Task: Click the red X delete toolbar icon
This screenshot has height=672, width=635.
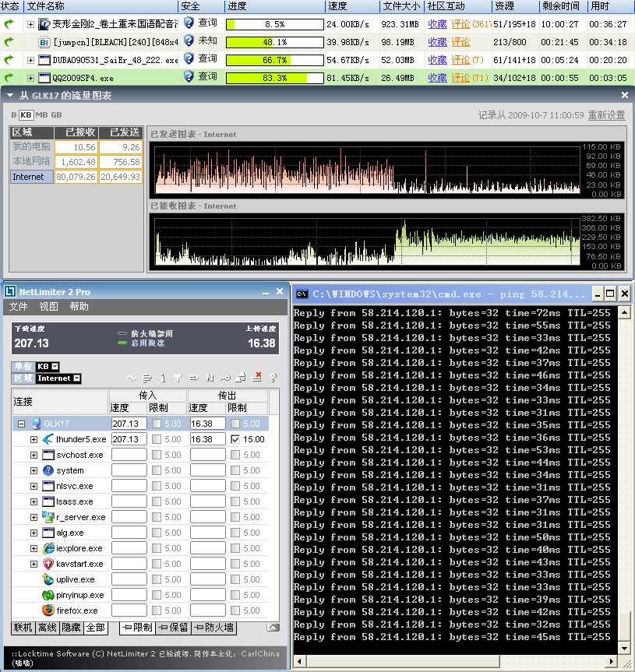Action: pyautogui.click(x=258, y=377)
